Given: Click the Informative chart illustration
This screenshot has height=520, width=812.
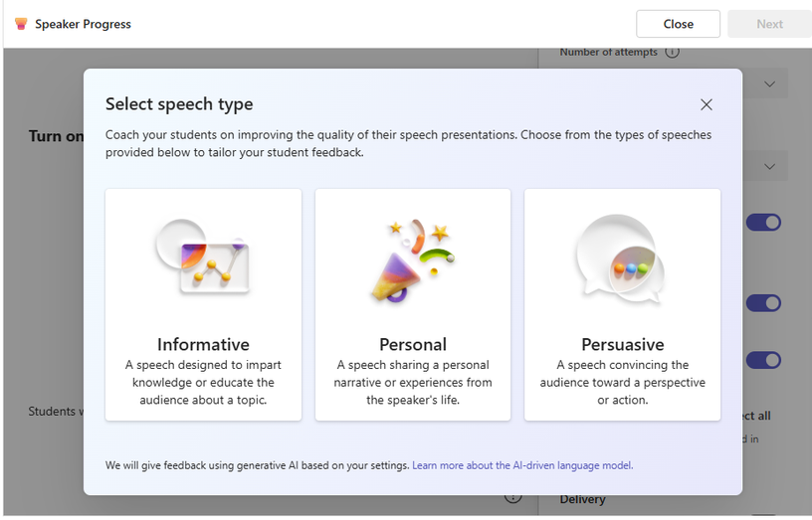Looking at the screenshot, I should point(203,257).
